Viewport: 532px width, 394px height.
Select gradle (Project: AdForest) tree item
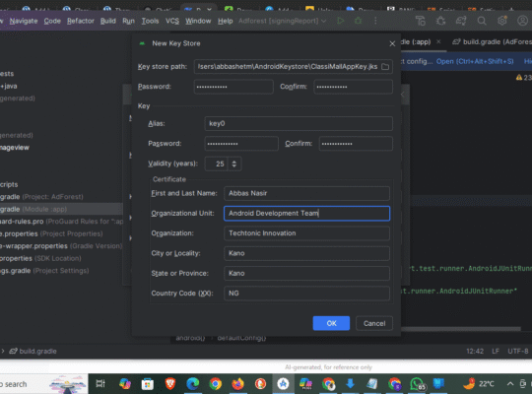tap(41, 197)
